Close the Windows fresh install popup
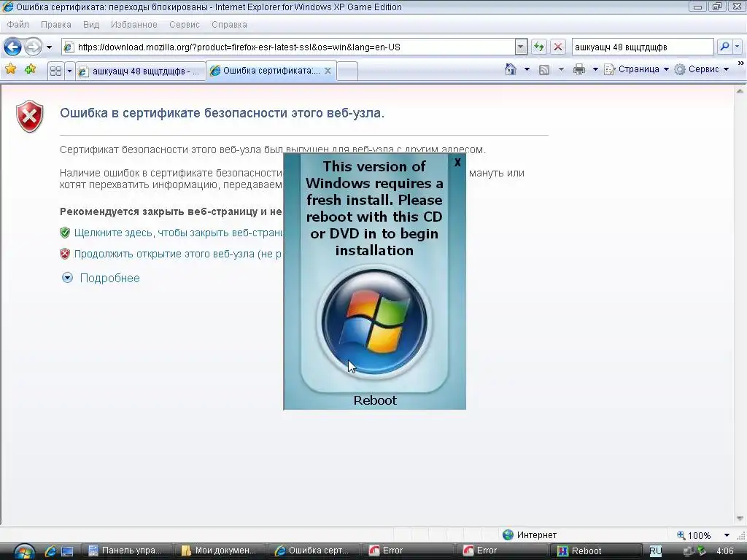 (x=457, y=163)
